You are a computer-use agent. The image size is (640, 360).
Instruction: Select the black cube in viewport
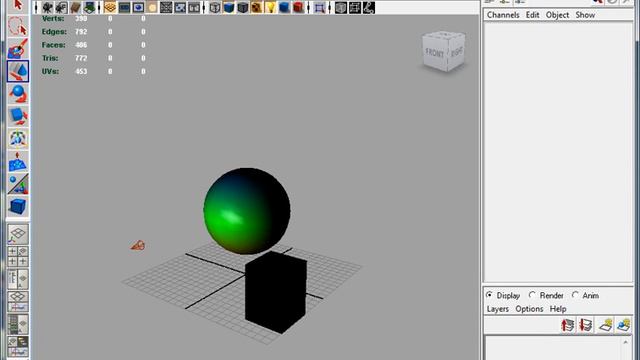pyautogui.click(x=276, y=292)
